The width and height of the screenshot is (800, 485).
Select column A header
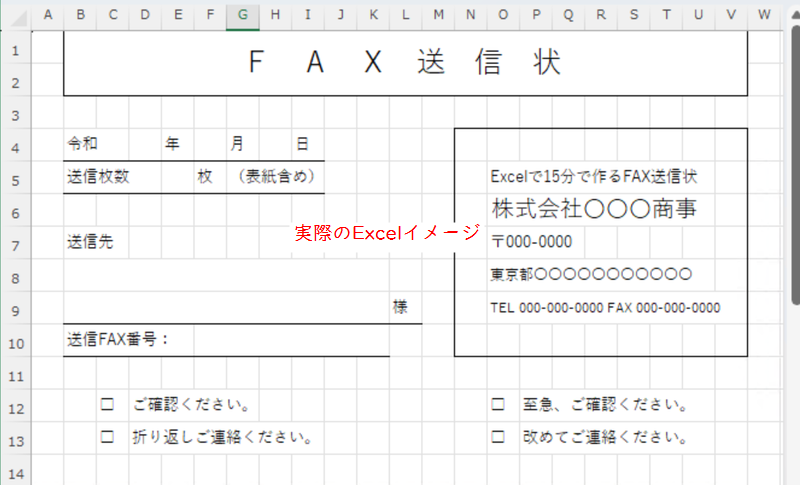(47, 14)
